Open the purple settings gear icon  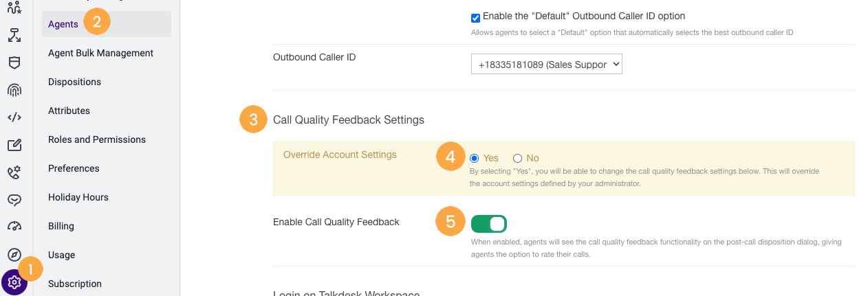[14, 282]
